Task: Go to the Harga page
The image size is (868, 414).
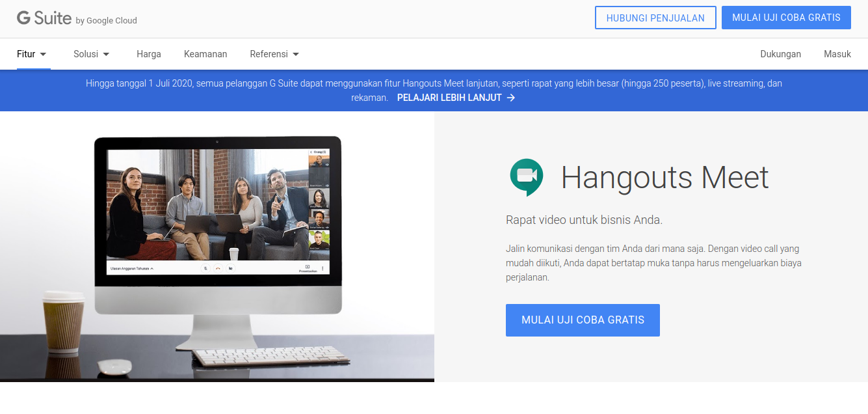Action: (x=149, y=54)
